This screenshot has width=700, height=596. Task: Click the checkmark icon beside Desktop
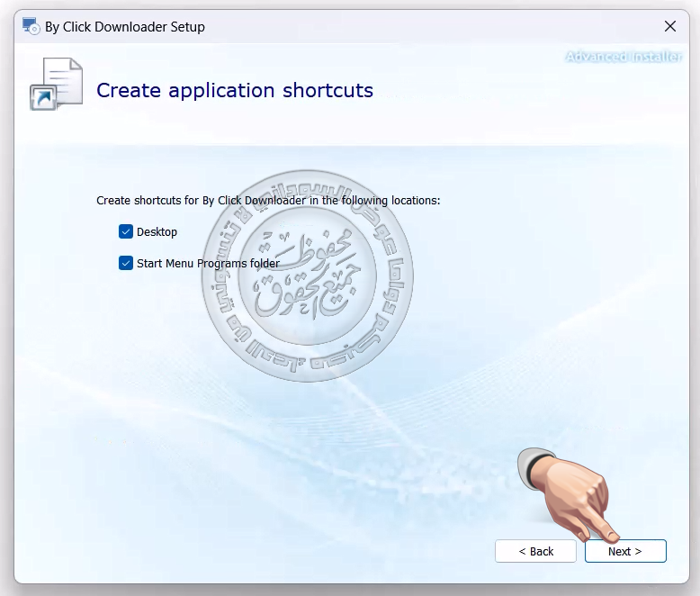(126, 232)
